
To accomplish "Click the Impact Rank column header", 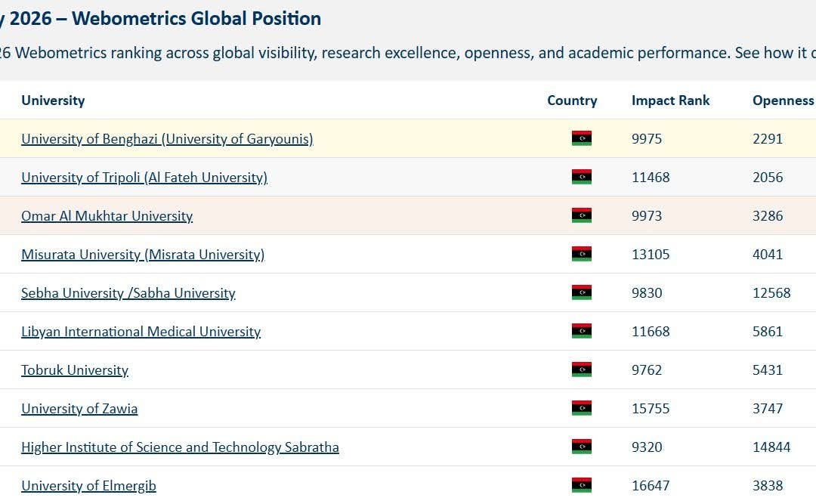I will 670,100.
